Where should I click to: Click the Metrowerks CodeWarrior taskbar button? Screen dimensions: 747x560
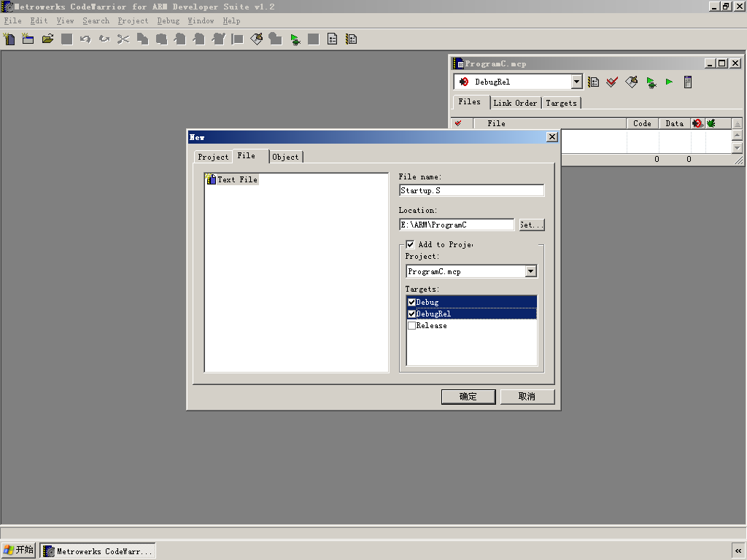click(x=98, y=551)
